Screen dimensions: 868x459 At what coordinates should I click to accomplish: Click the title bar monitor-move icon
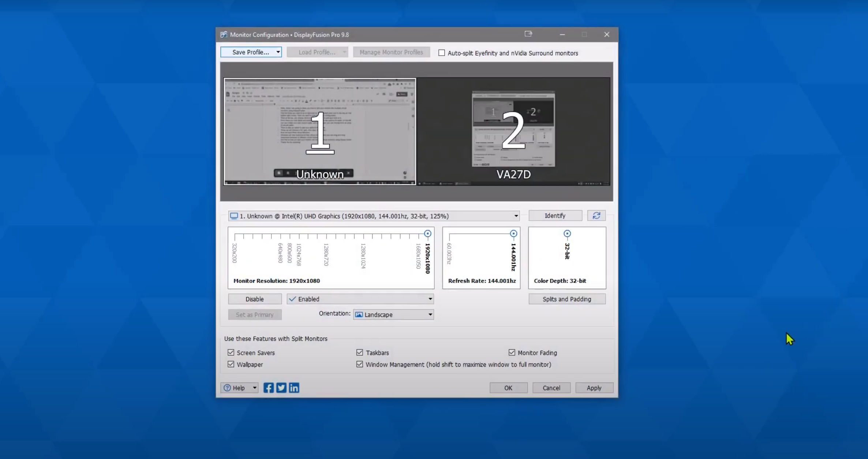pos(528,34)
